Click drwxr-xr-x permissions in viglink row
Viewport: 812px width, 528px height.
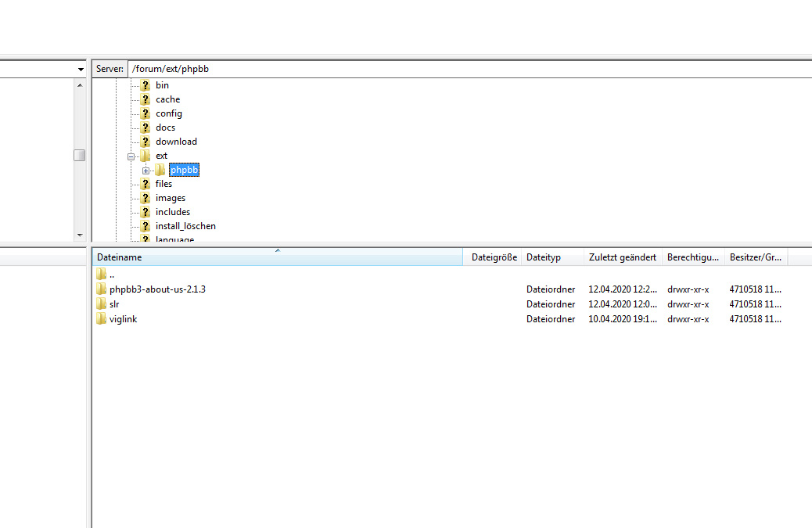coord(688,319)
